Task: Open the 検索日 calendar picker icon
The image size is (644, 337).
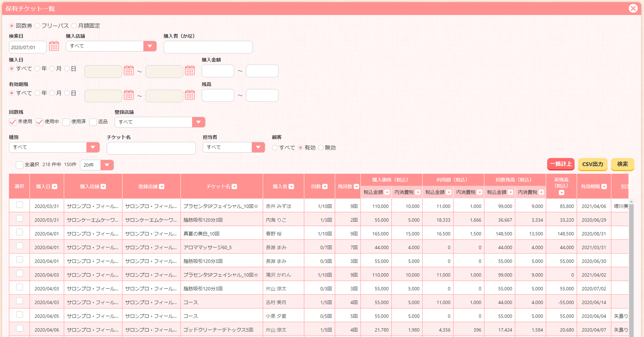Action: click(x=54, y=46)
